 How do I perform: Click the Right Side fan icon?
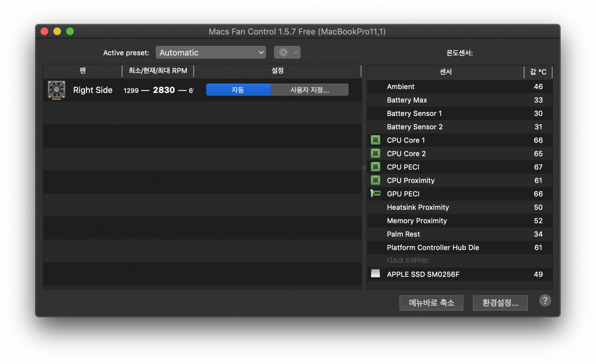[x=57, y=90]
